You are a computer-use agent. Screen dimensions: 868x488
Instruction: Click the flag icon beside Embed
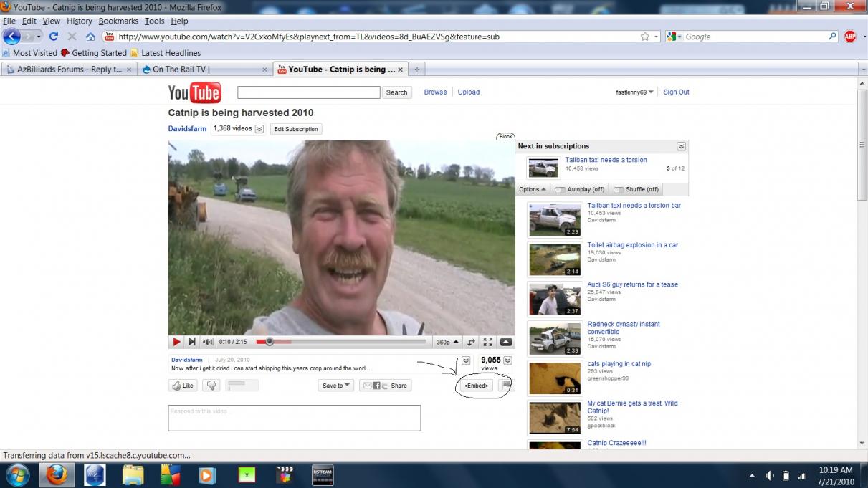click(506, 385)
